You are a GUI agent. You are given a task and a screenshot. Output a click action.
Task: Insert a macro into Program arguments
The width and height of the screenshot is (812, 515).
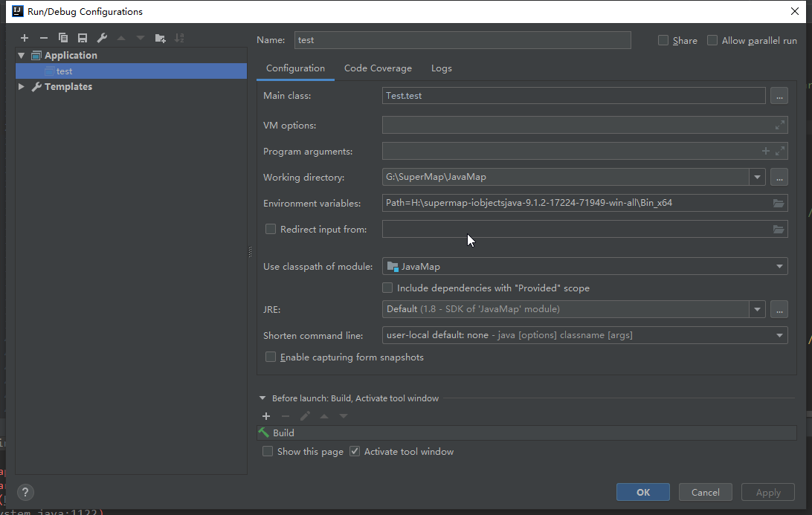pos(765,151)
